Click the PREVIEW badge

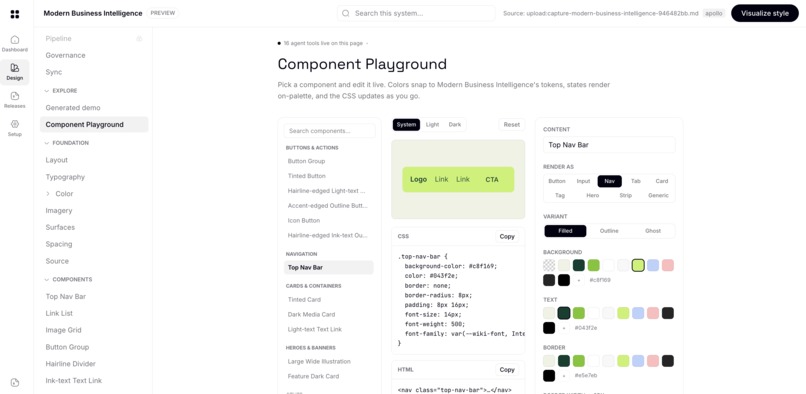pyautogui.click(x=162, y=13)
